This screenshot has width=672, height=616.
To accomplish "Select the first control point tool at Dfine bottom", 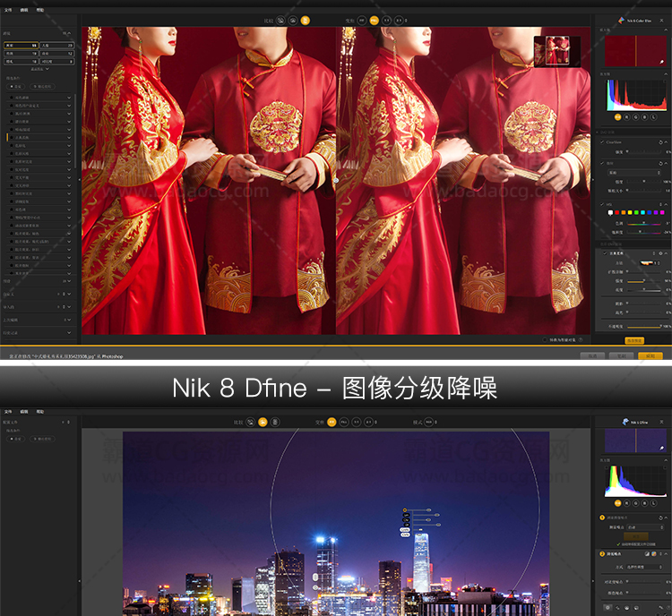I will pyautogui.click(x=607, y=607).
